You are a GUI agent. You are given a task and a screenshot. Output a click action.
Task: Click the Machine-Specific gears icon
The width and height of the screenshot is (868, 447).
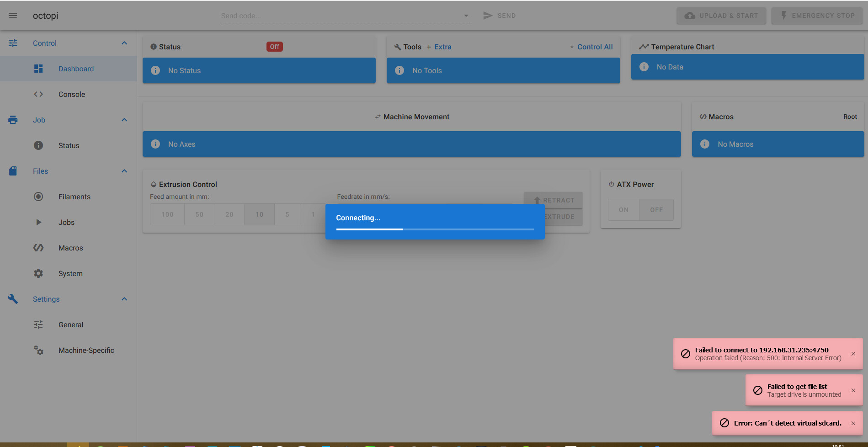pos(38,350)
